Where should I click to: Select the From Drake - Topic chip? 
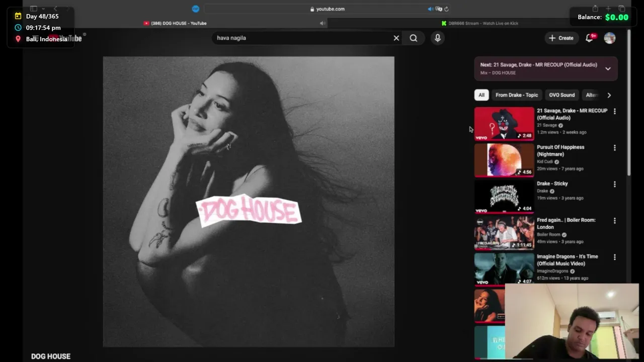pyautogui.click(x=517, y=95)
